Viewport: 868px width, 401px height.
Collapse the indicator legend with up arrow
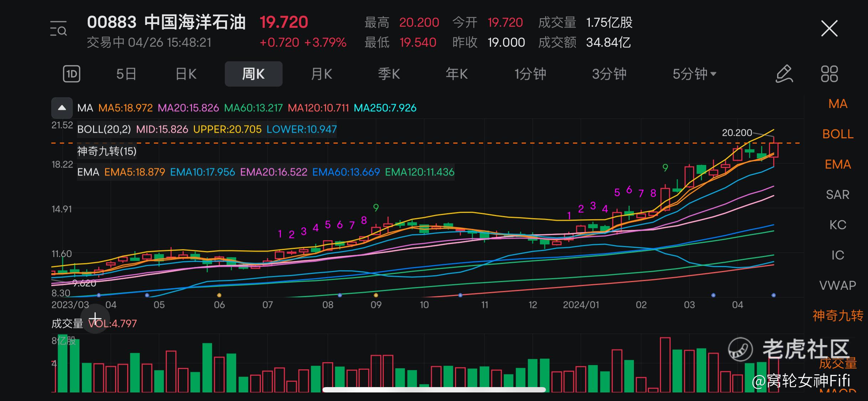pyautogui.click(x=62, y=108)
